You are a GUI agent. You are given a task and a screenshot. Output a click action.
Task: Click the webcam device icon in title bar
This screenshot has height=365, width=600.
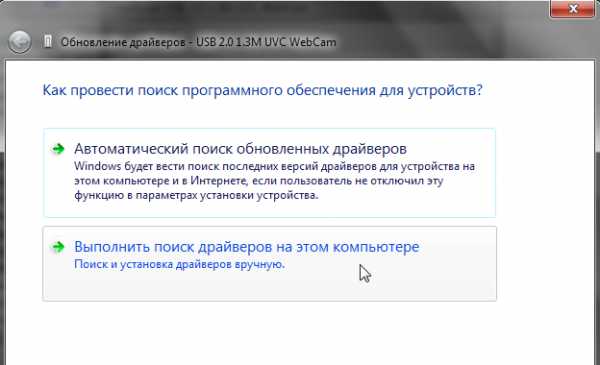(48, 41)
